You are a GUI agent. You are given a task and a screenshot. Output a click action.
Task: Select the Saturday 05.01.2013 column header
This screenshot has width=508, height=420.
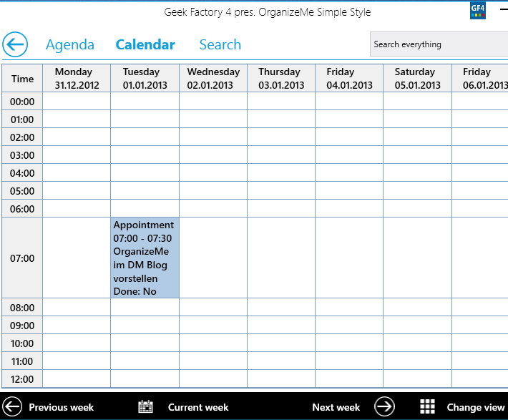pyautogui.click(x=417, y=78)
